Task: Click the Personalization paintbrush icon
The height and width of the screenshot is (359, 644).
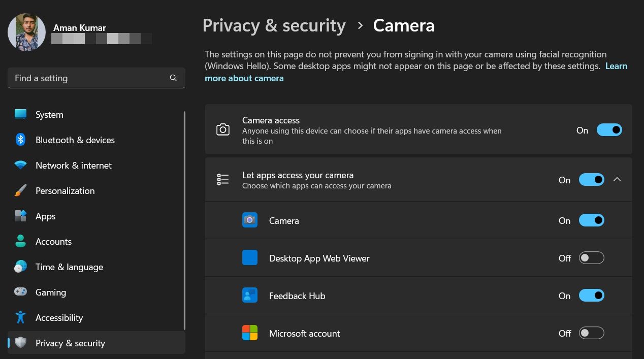Action: pyautogui.click(x=20, y=190)
